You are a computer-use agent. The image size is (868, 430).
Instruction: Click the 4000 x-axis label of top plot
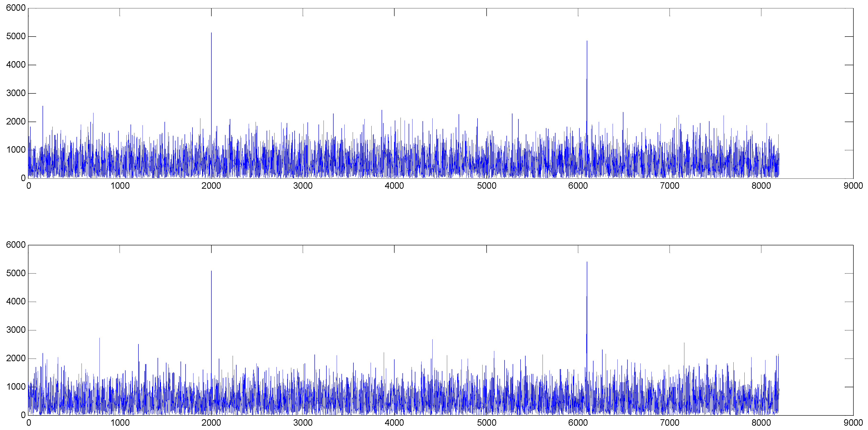(394, 186)
